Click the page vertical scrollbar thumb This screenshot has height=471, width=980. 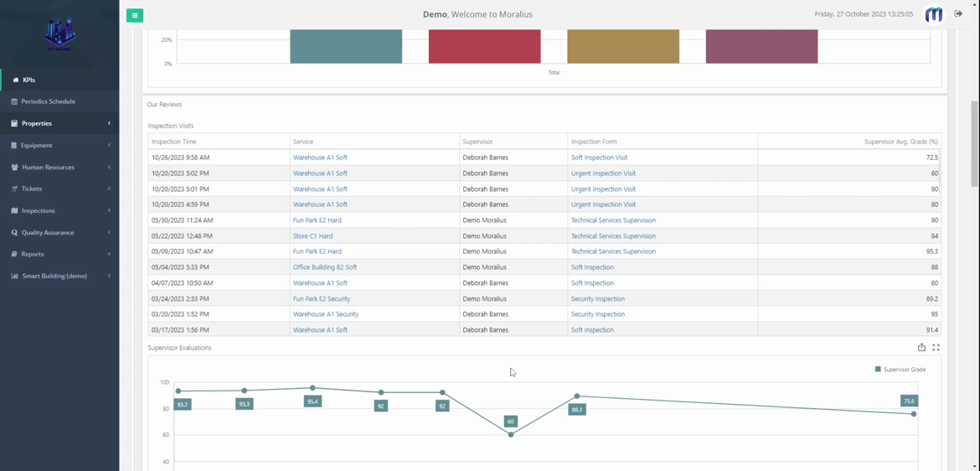pyautogui.click(x=974, y=144)
